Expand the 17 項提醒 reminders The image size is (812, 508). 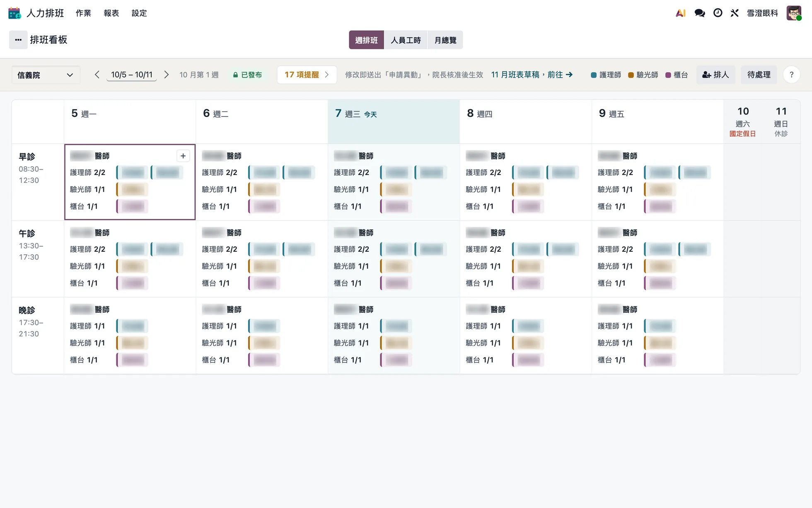click(307, 75)
